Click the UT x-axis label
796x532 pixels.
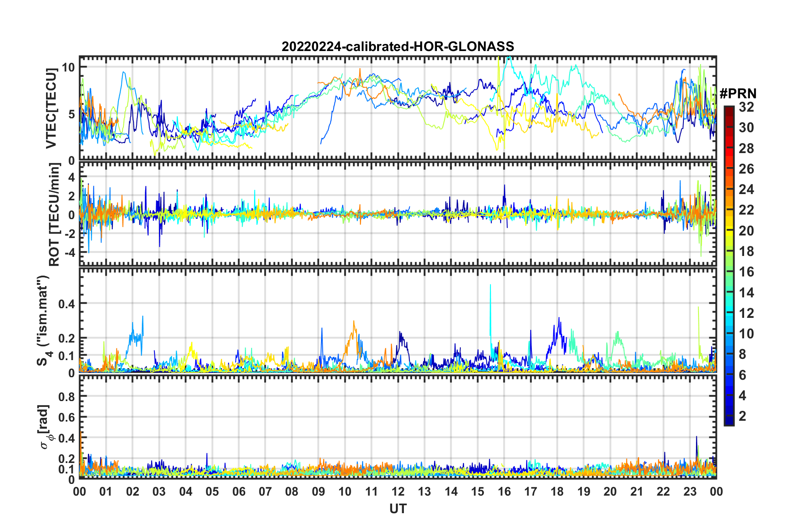398,509
